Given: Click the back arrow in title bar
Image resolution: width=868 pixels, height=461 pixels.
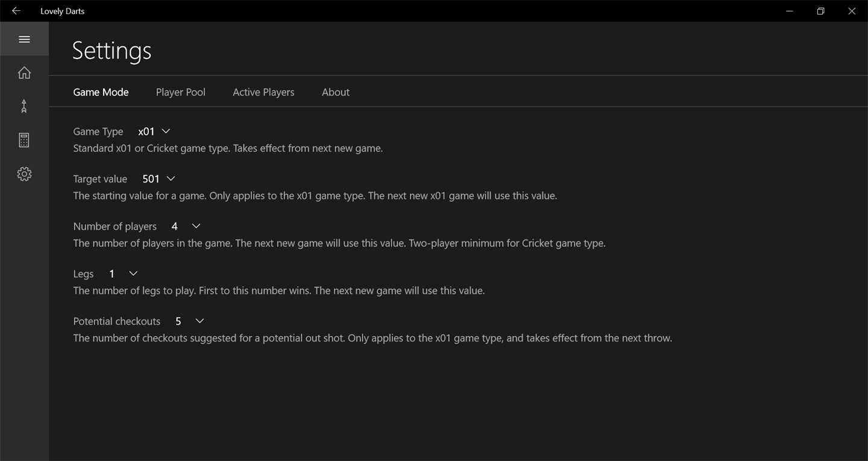Looking at the screenshot, I should point(16,11).
